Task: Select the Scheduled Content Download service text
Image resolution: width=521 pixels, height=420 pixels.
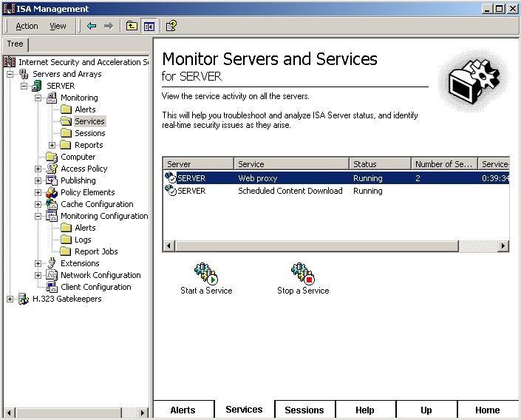Action: tap(290, 191)
